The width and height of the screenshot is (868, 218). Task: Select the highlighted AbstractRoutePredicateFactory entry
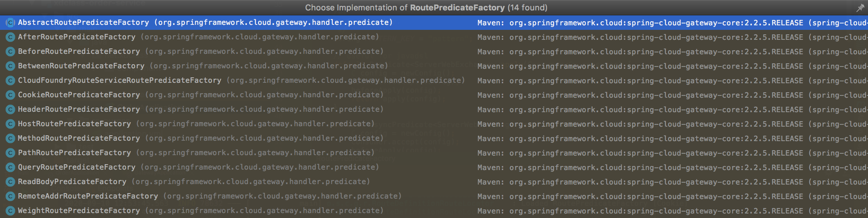point(83,23)
